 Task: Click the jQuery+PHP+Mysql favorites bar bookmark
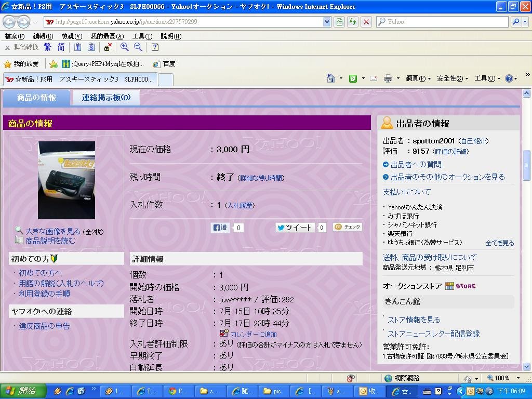(103, 64)
